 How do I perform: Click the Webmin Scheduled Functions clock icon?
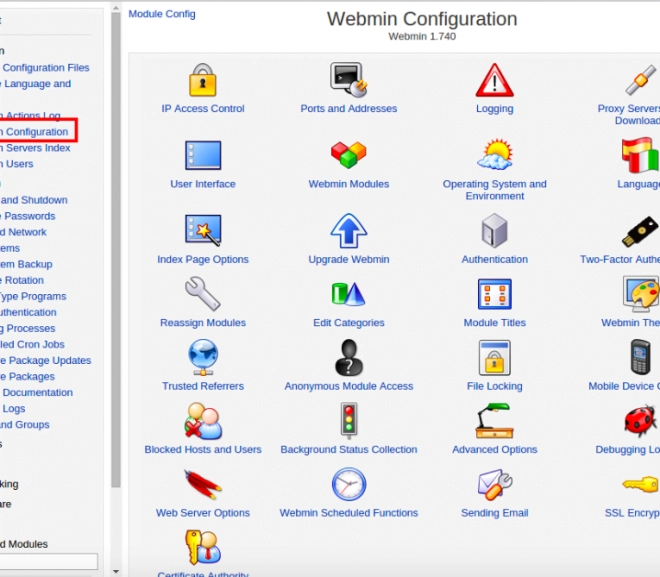(349, 484)
